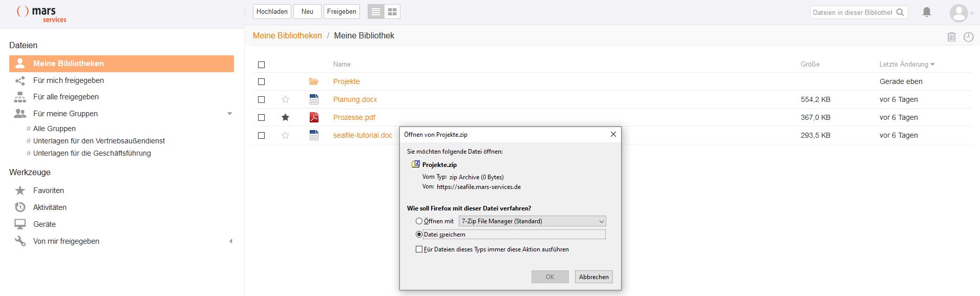Open the library trash icon
This screenshot has height=296, width=980.
click(951, 37)
